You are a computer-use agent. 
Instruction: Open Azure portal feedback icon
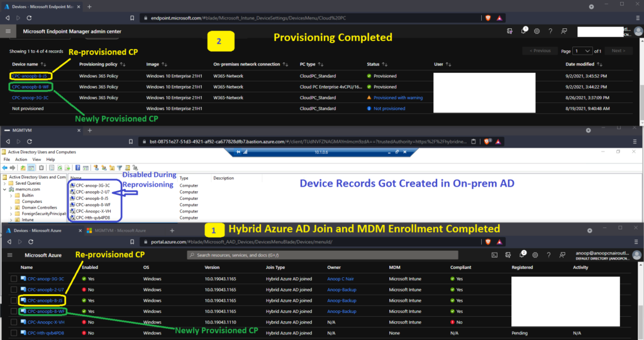[x=562, y=255]
